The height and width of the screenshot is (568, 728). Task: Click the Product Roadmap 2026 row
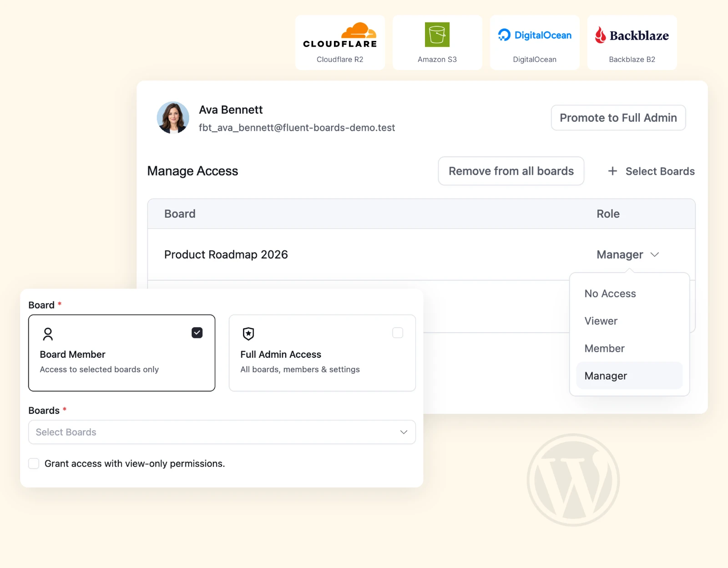[421, 254]
